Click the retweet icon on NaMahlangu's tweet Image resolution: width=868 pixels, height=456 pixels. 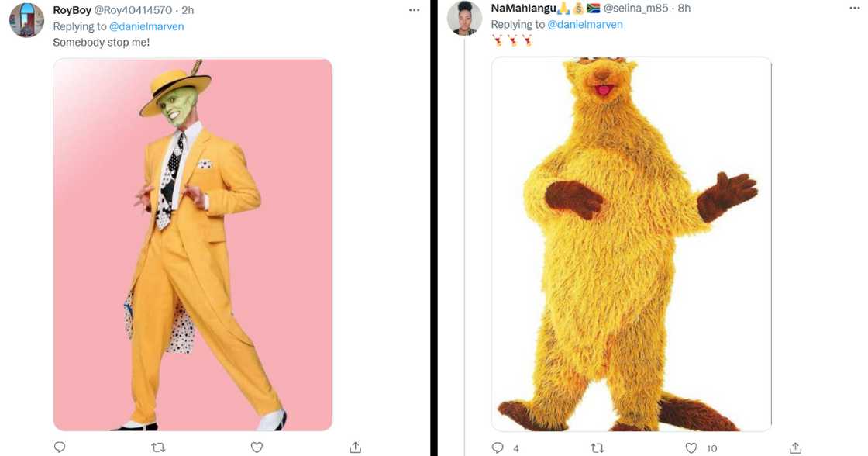tap(598, 447)
